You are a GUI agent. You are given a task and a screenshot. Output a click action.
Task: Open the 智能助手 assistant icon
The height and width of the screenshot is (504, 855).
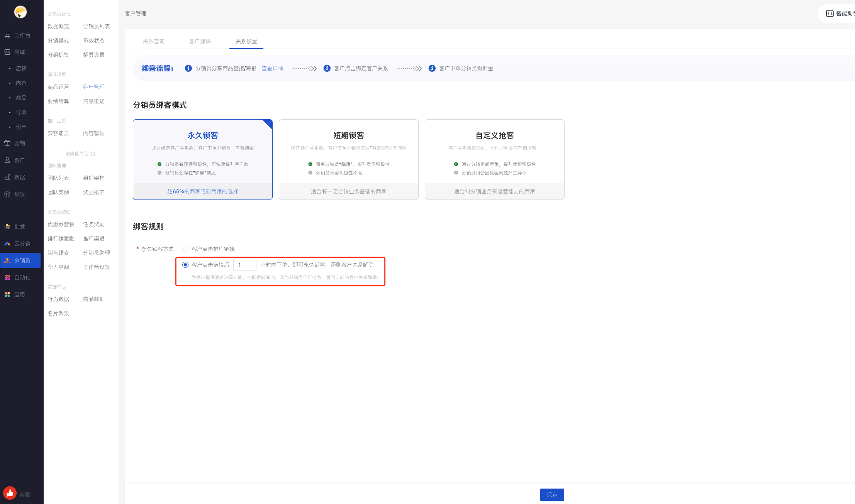830,14
